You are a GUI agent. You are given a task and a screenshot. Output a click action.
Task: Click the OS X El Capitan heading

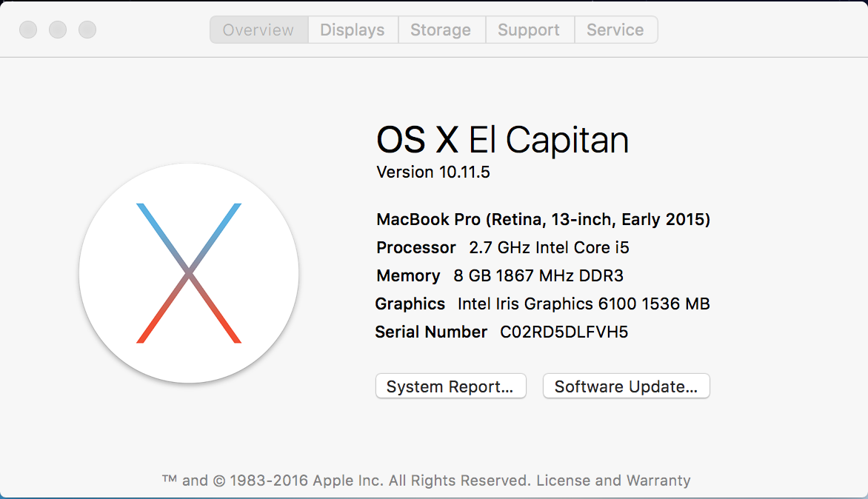pos(502,140)
